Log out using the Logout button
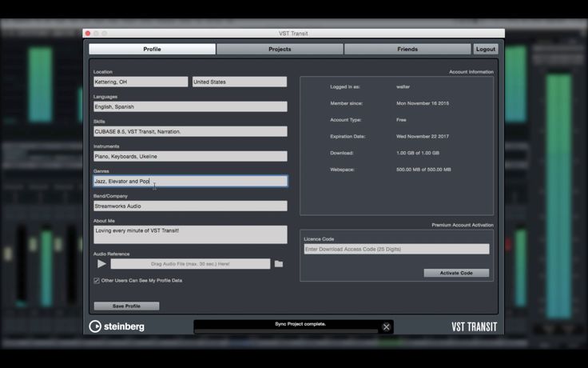Image resolution: width=588 pixels, height=368 pixels. [486, 49]
